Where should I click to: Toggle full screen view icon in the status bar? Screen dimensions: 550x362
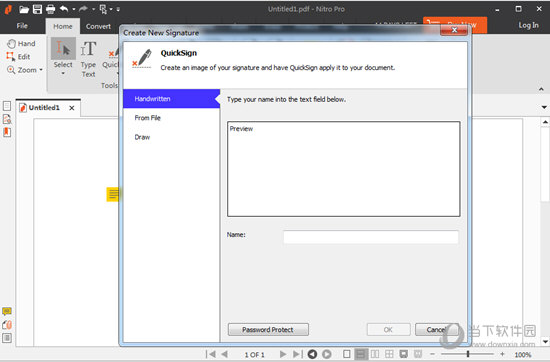403,354
